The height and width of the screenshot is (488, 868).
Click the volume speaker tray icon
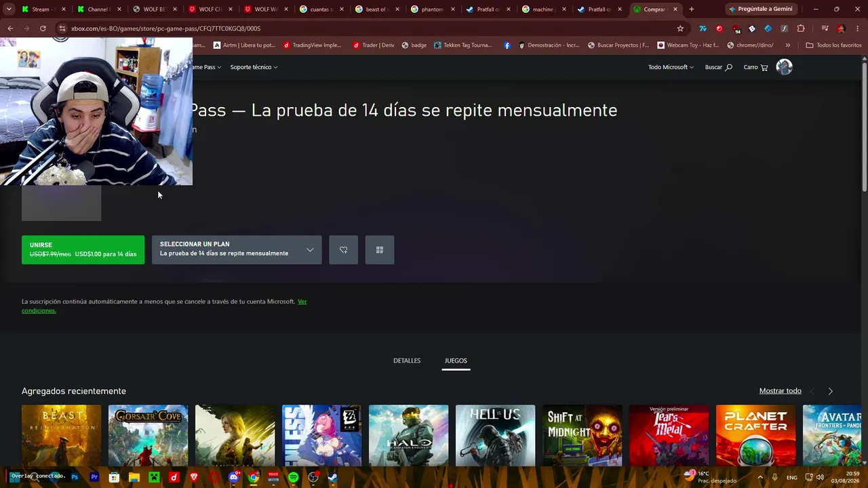(821, 477)
